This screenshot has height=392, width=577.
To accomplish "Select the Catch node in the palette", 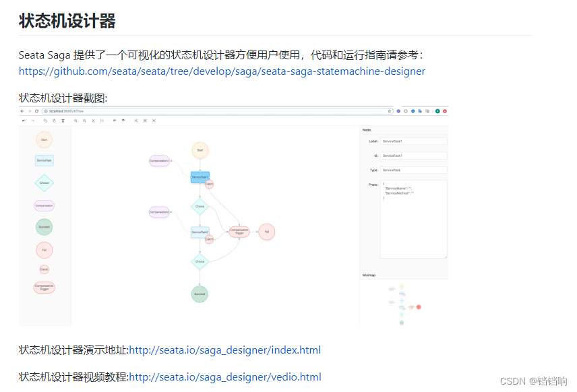I will tap(44, 268).
